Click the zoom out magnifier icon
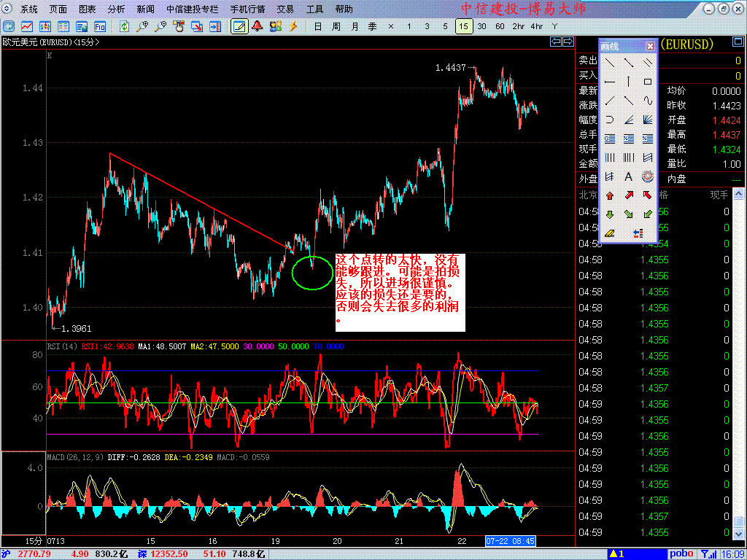 click(160, 26)
